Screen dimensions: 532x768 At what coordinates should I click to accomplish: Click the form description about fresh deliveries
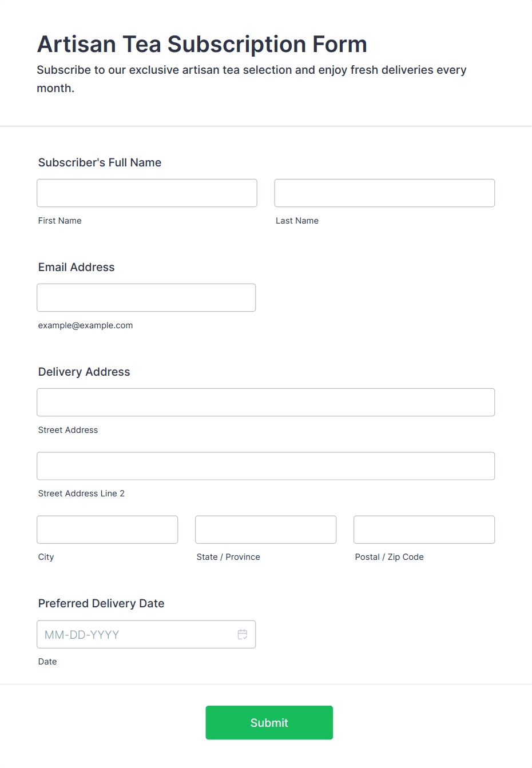click(252, 79)
